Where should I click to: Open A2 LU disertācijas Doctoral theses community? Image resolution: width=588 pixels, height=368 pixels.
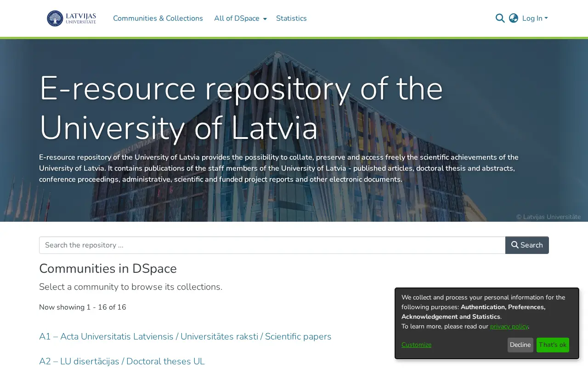click(122, 362)
